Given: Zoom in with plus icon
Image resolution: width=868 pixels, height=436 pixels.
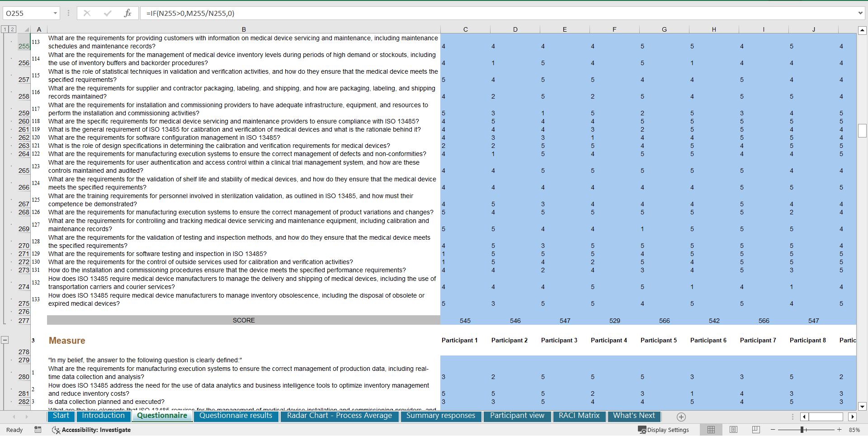Looking at the screenshot, I should pos(839,430).
